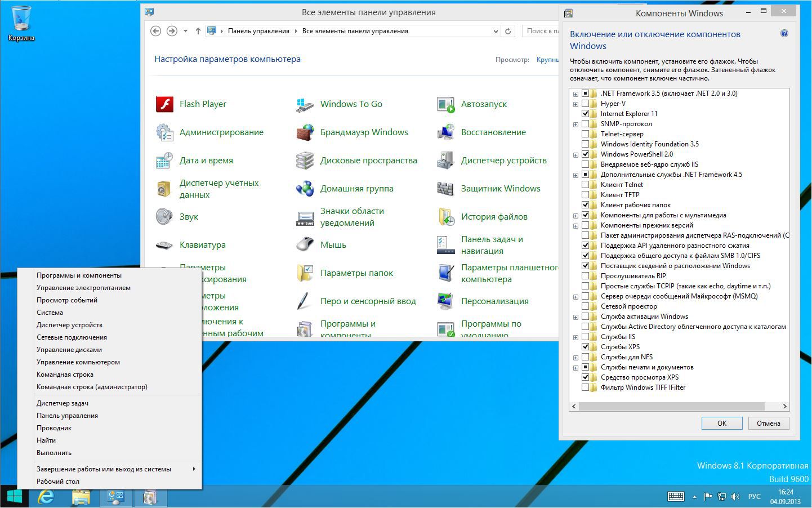Open the Flash Player control panel icon
This screenshot has width=812, height=508.
tap(164, 104)
